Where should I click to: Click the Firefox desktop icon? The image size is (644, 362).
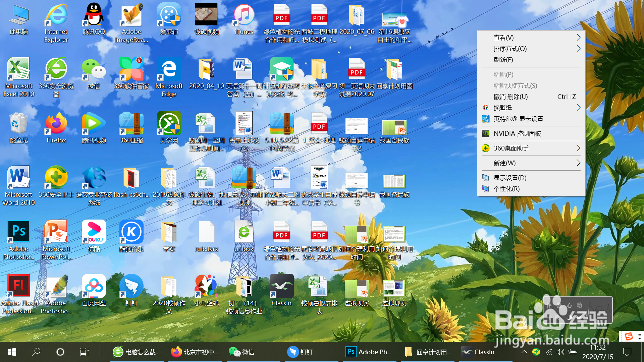[x=56, y=124]
